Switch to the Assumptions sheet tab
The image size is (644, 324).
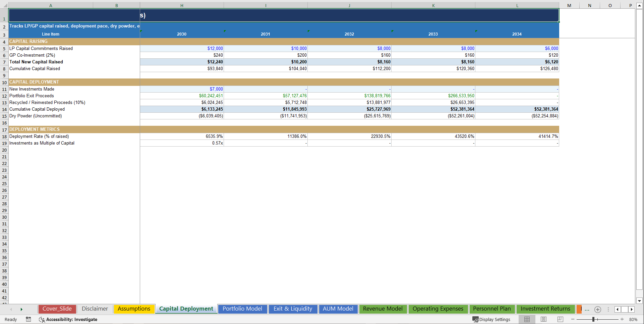pyautogui.click(x=134, y=309)
